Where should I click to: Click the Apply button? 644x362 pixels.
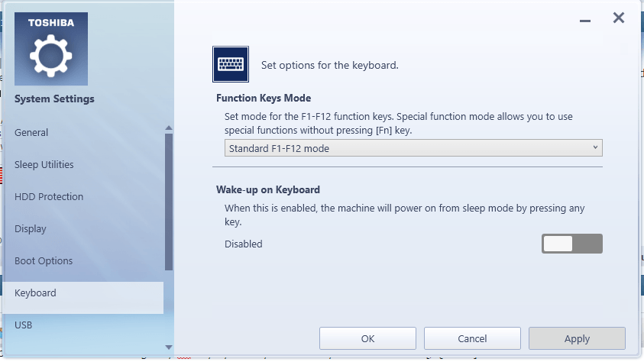tap(577, 338)
